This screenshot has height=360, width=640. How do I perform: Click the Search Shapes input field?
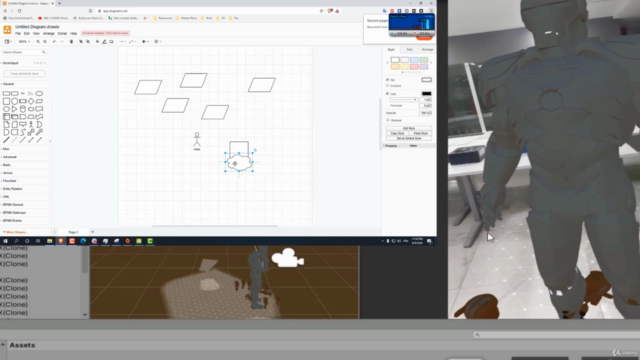[24, 52]
